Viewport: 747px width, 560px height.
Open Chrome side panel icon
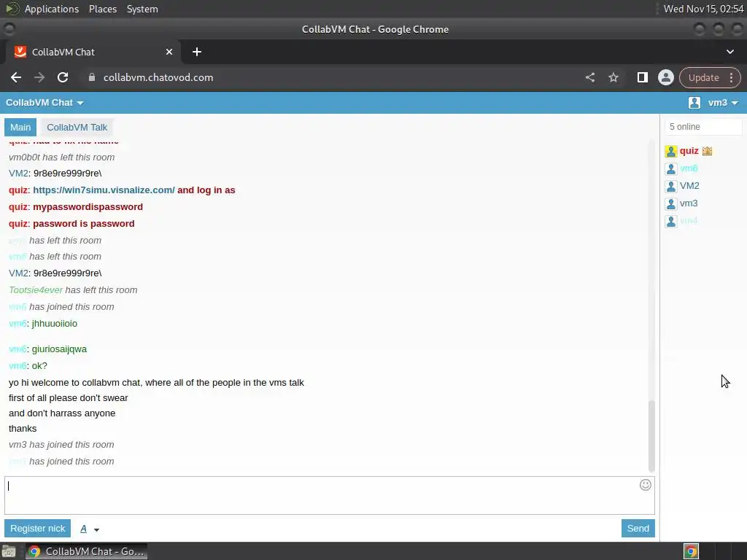click(x=642, y=77)
